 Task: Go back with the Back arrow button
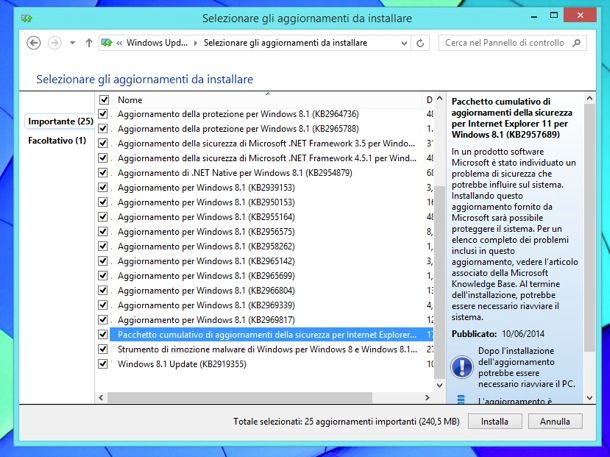(x=33, y=43)
